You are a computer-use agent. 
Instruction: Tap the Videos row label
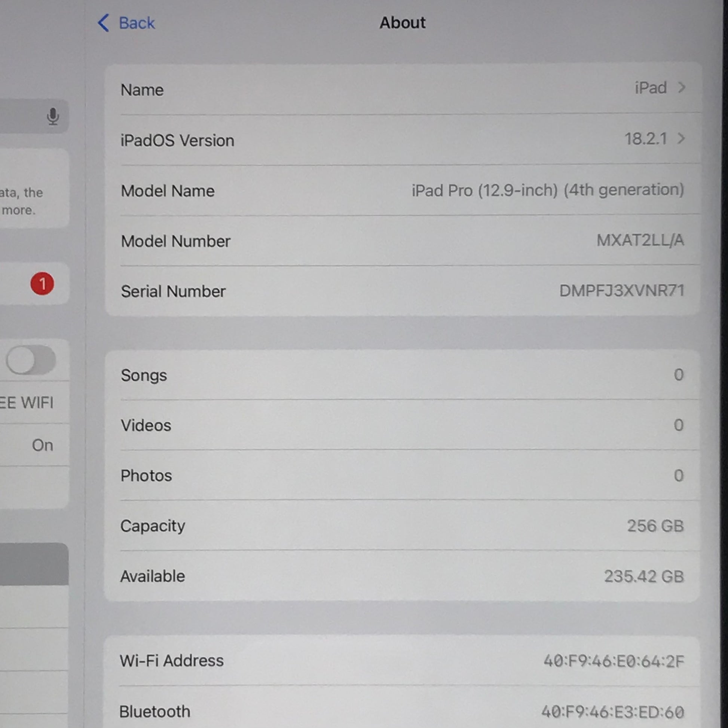[146, 425]
